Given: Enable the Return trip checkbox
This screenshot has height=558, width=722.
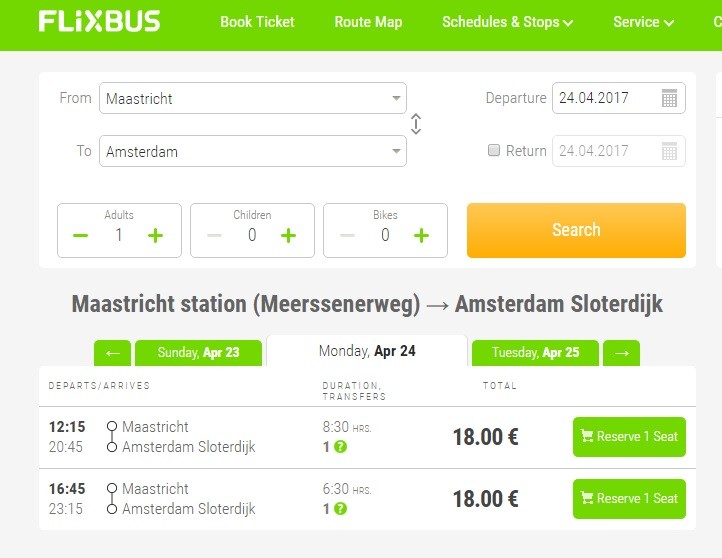Looking at the screenshot, I should click(x=493, y=151).
